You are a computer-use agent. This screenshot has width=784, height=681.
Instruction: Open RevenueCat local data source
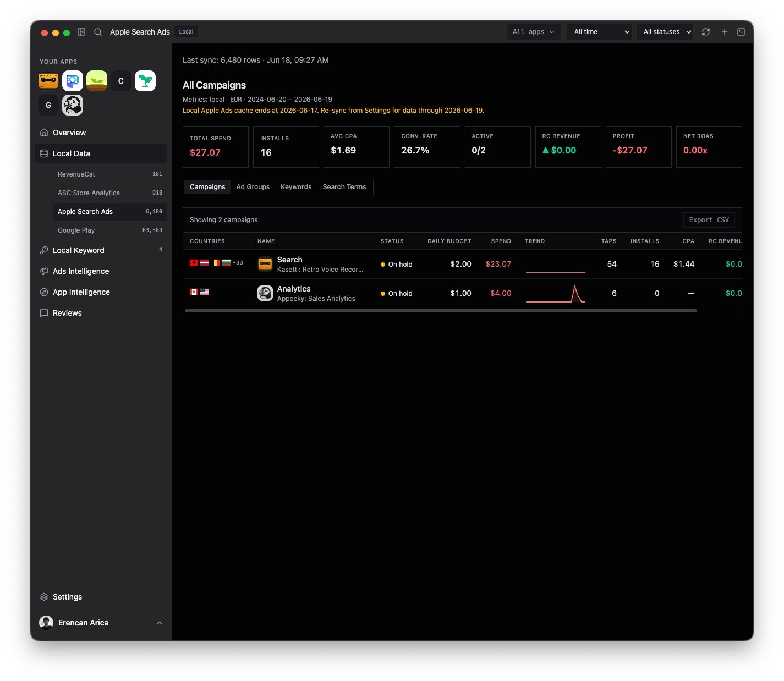click(x=110, y=174)
